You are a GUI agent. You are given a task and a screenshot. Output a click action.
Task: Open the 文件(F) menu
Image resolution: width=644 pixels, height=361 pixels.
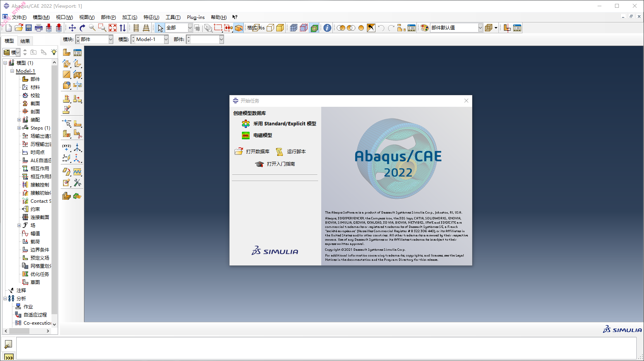[19, 17]
